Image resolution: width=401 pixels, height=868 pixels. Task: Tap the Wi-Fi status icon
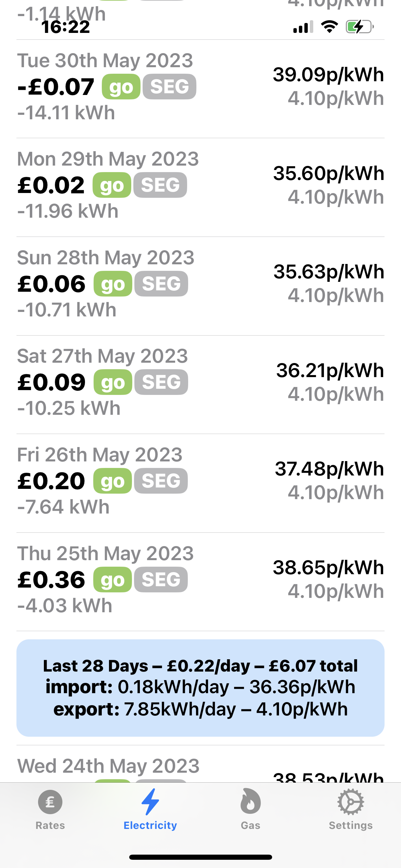coord(329,27)
